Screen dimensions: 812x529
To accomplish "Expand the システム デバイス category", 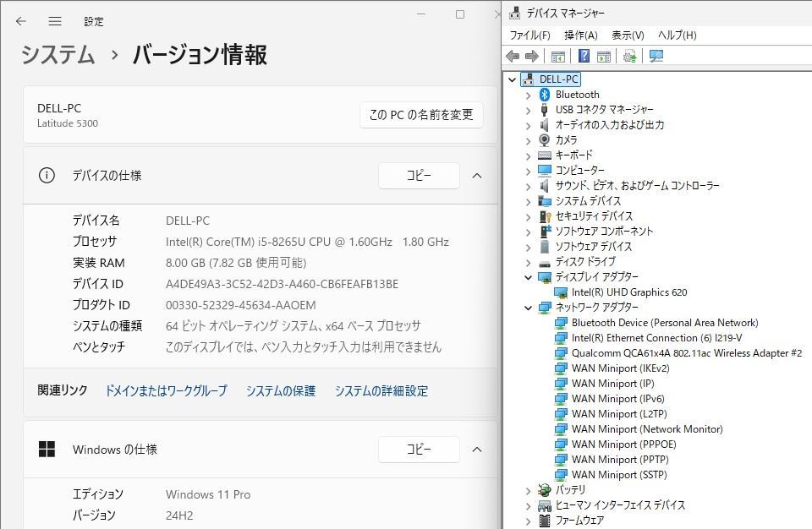I will [528, 201].
